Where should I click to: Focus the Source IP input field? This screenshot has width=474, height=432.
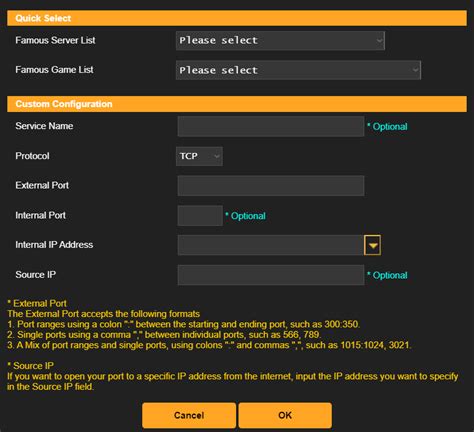(x=271, y=275)
